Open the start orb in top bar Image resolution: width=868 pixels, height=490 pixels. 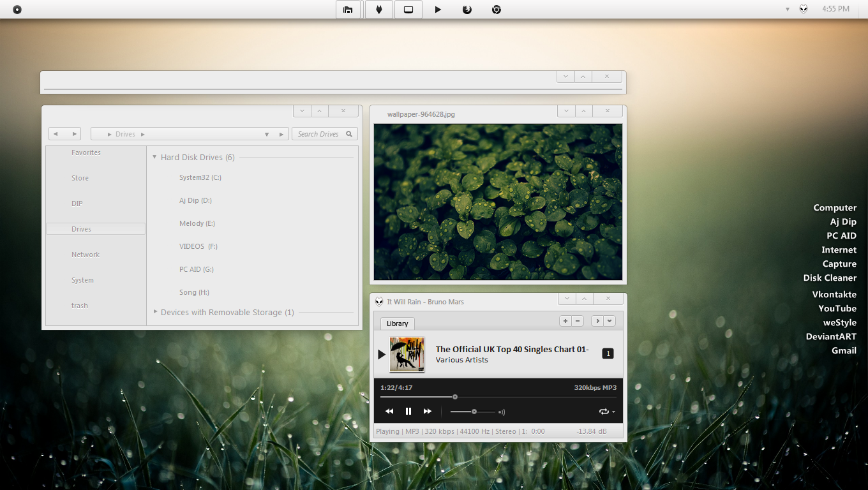tap(17, 10)
